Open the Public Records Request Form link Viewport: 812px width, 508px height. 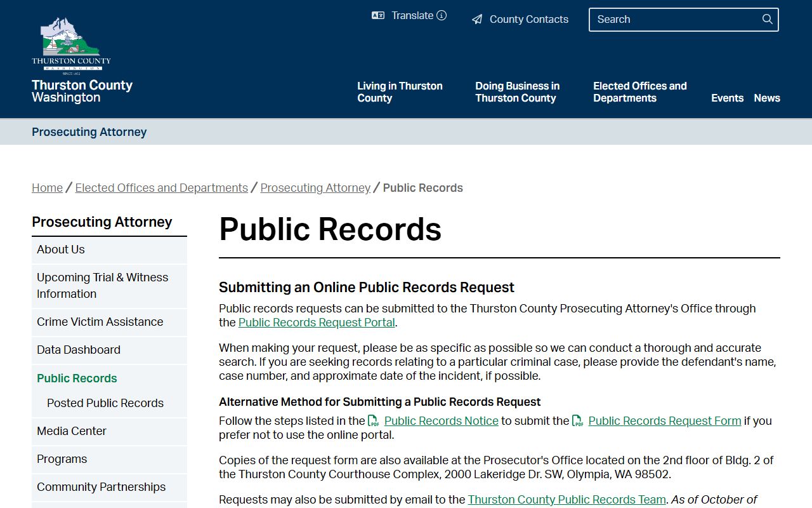(665, 421)
